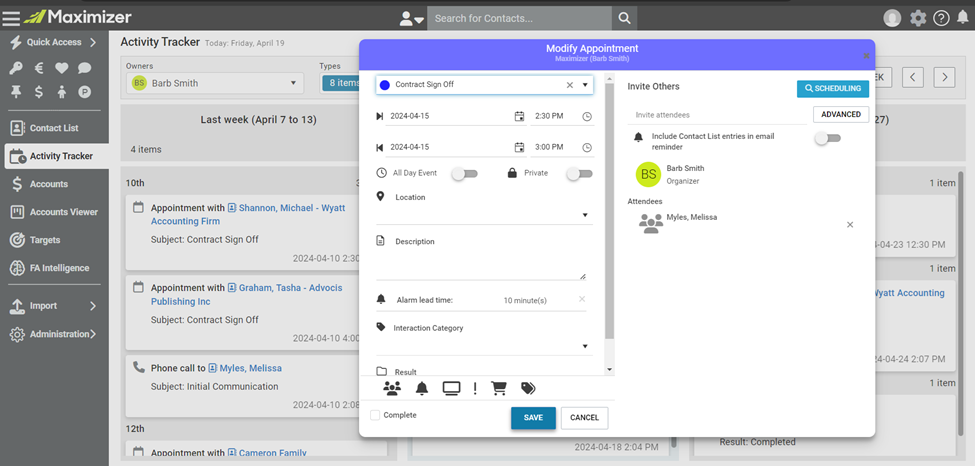Click the key quick access icon
The image size is (975, 466).
coord(16,68)
